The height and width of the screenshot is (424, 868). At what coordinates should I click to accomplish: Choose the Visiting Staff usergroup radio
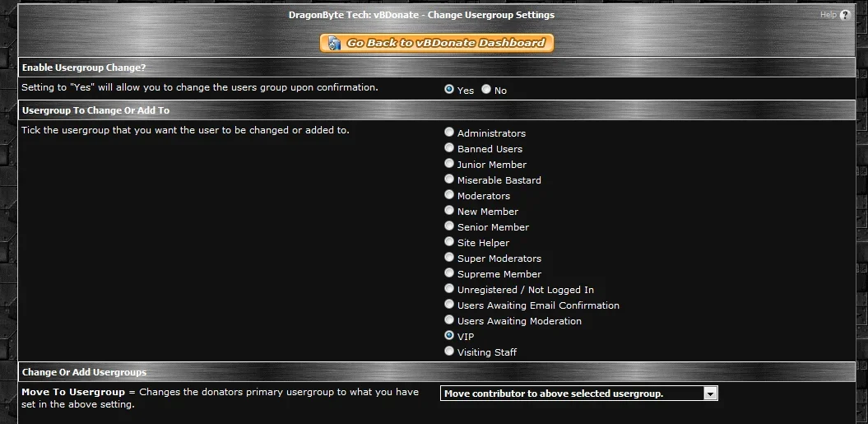[x=449, y=351]
